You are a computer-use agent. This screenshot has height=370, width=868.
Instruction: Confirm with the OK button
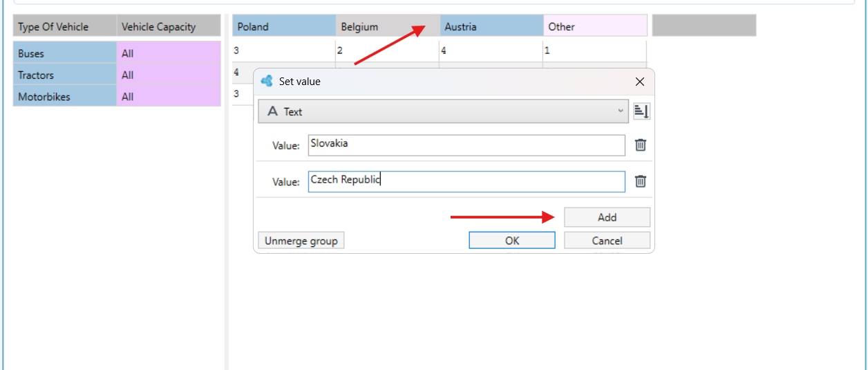[x=512, y=241]
